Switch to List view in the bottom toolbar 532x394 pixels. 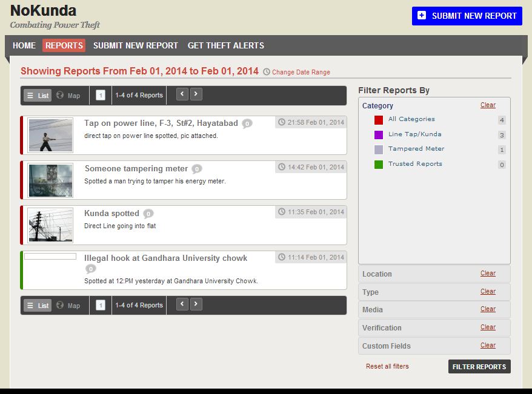tap(38, 306)
